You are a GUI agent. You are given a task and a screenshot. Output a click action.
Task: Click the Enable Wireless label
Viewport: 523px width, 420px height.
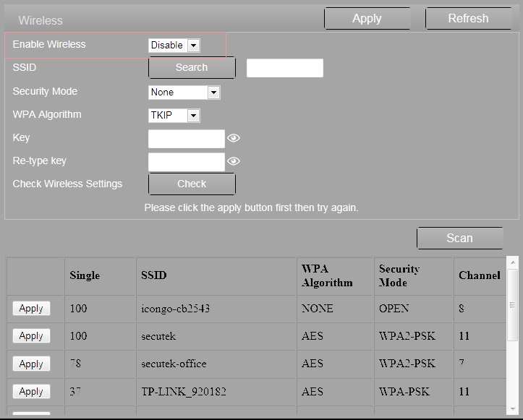49,44
